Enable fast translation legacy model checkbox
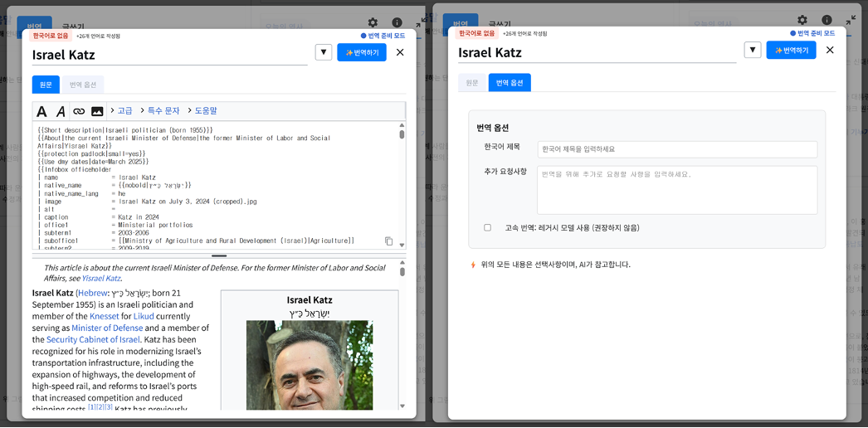Image resolution: width=868 pixels, height=428 pixels. [x=488, y=228]
